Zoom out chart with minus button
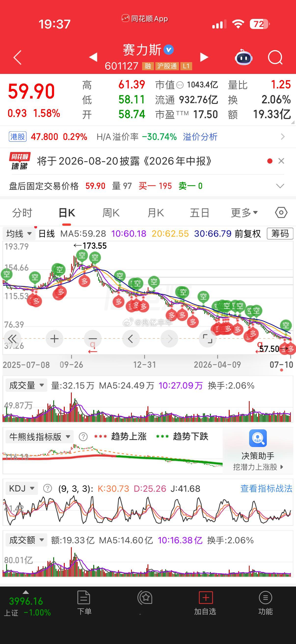The height and width of the screenshot is (644, 296). [93, 339]
